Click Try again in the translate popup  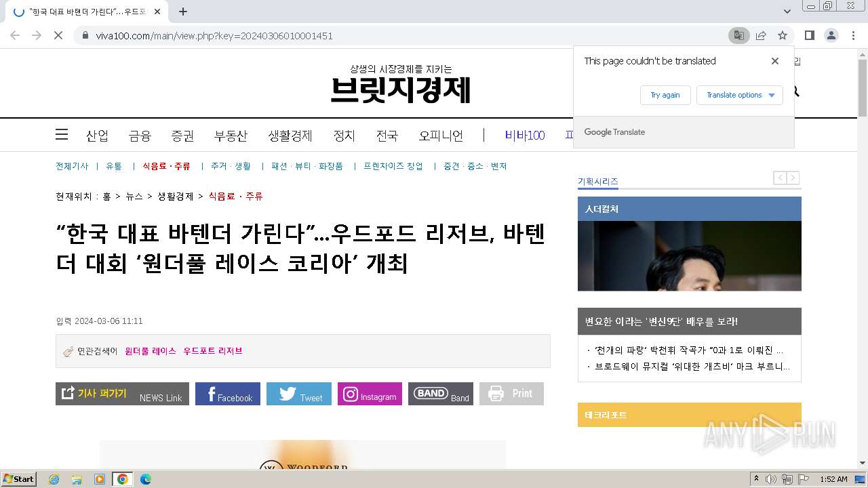[x=665, y=95]
